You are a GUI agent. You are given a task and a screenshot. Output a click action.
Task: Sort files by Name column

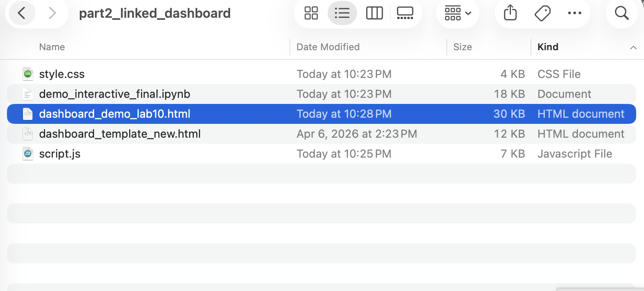(52, 47)
